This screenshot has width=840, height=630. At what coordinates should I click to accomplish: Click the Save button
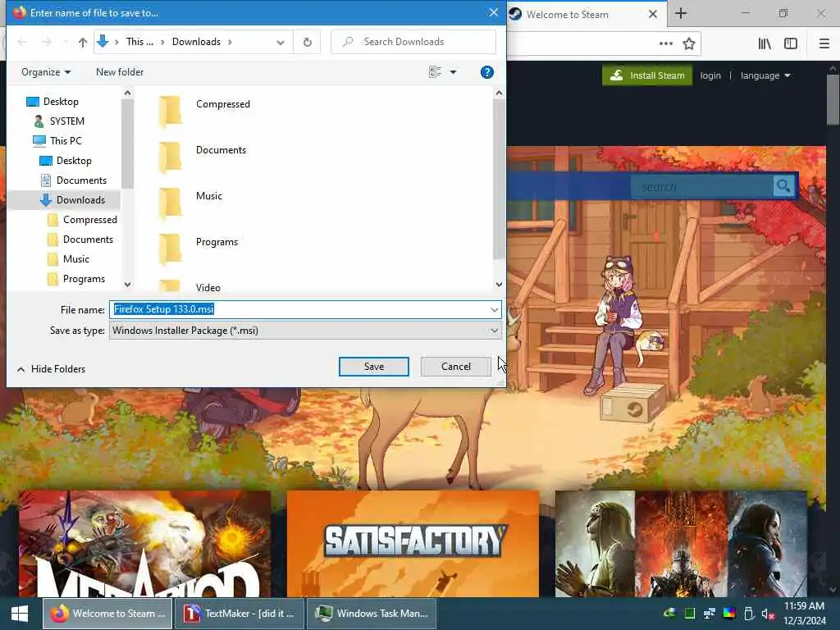[x=374, y=367]
